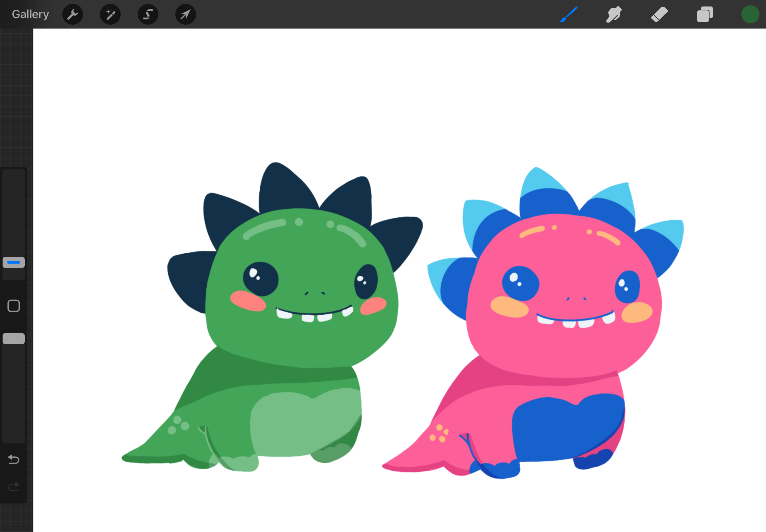Open the green active color picker
766x532 pixels.
750,14
